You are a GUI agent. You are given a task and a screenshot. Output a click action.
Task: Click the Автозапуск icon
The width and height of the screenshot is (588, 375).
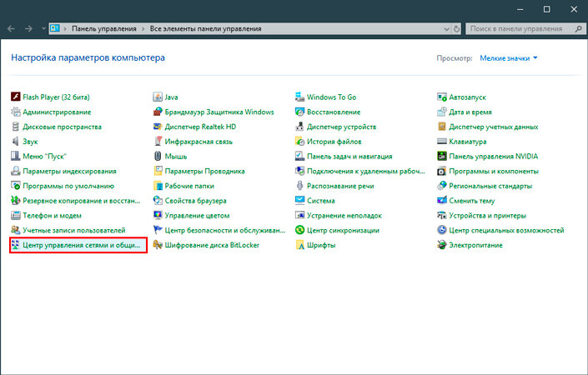(x=442, y=97)
